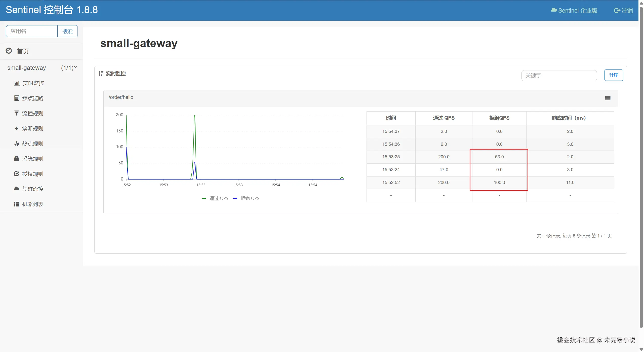
Task: Click the cloud icon for 集群流控
Action: click(17, 189)
